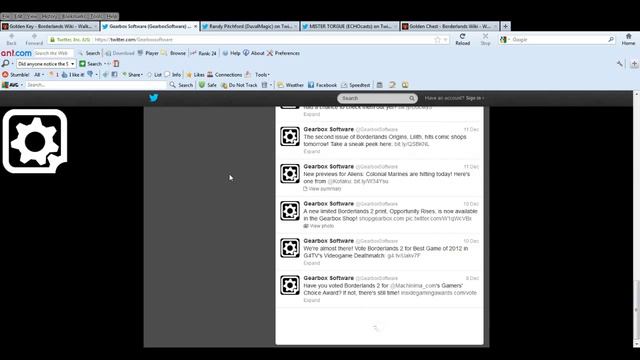Click the vertical page scrollbar thumb

[x=636, y=309]
